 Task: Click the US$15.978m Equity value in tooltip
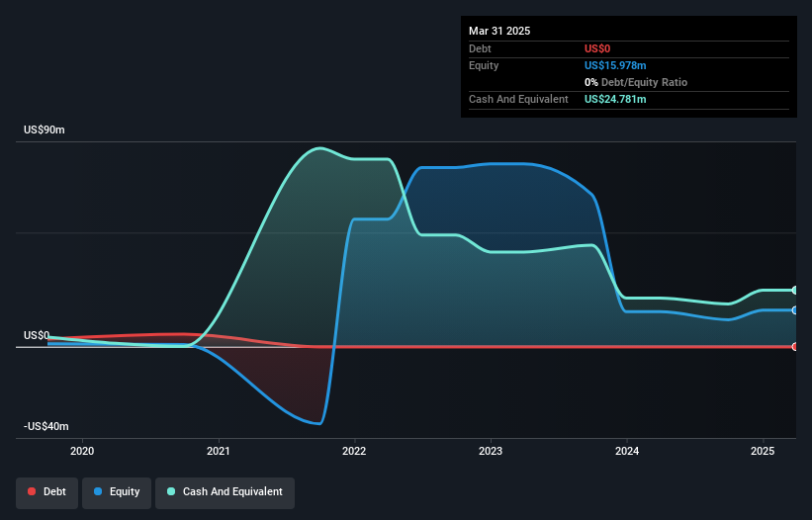tap(615, 65)
